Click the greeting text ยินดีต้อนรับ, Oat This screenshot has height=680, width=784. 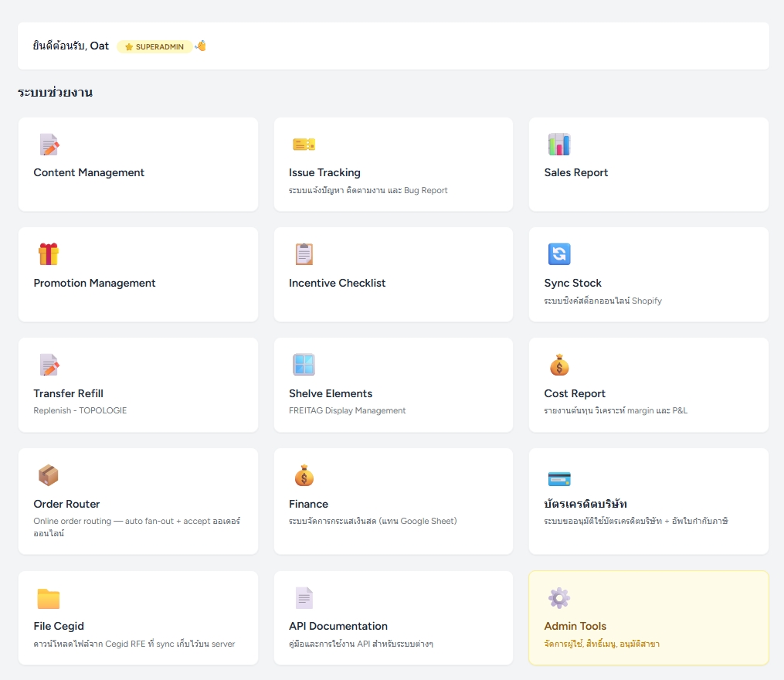click(x=70, y=46)
